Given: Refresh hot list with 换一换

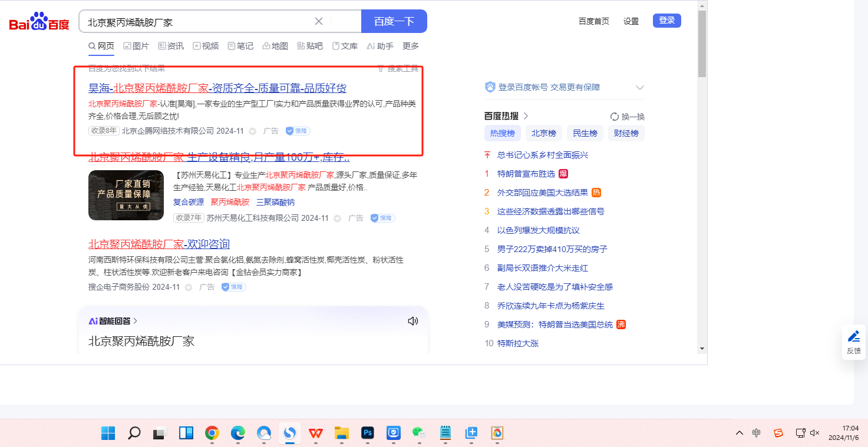Looking at the screenshot, I should 628,117.
